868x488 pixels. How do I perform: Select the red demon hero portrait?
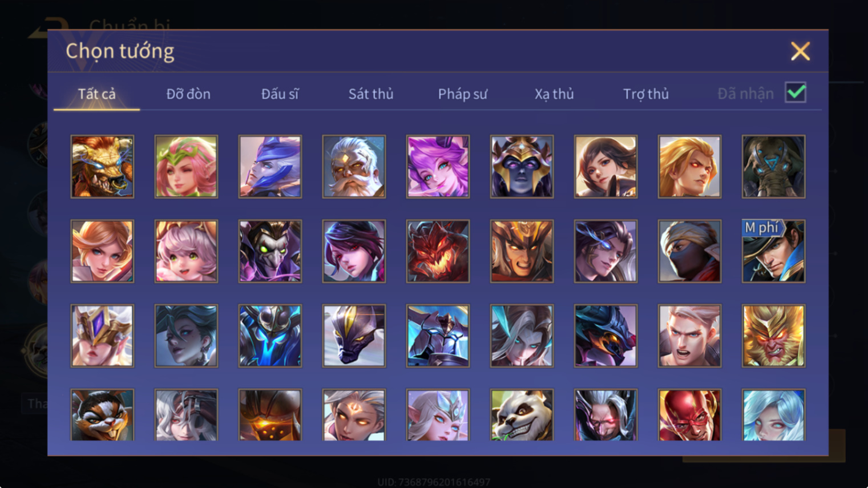[x=438, y=251]
